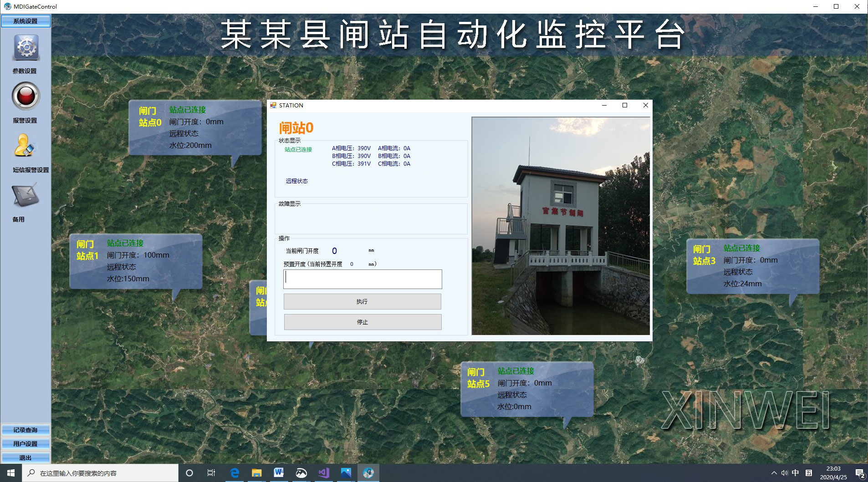Click the C相电压: 391V reading

click(351, 164)
